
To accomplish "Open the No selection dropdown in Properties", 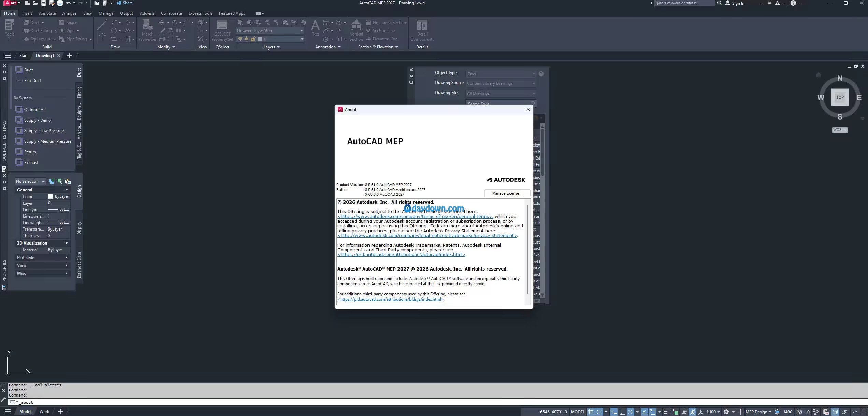I will (x=30, y=181).
